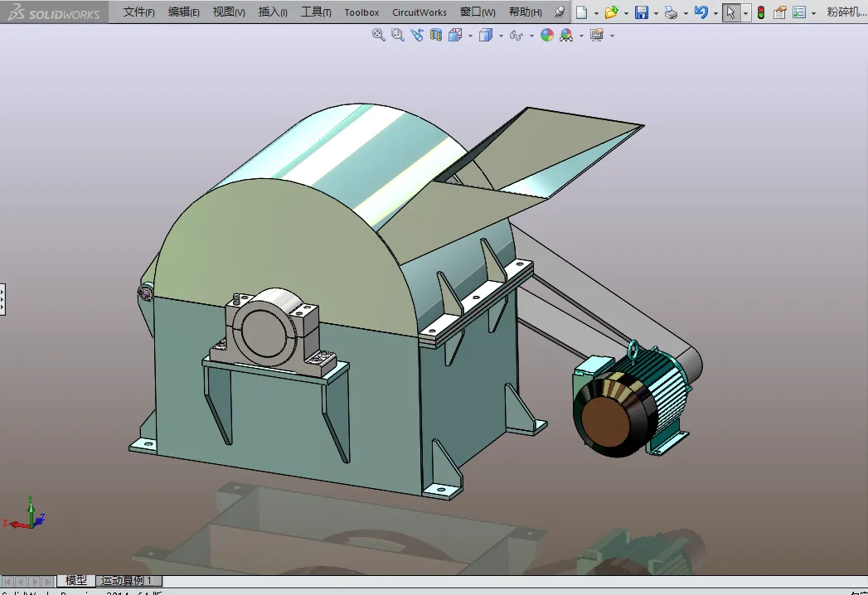This screenshot has height=595, width=868.
Task: Switch to the 运动算例 1 tab
Action: point(127,580)
